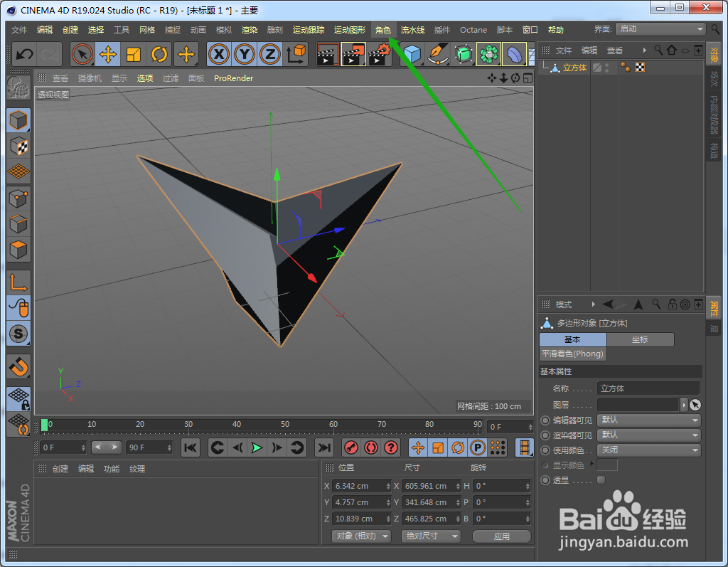This screenshot has height=567, width=728.
Task: Play the animation forward
Action: point(257,447)
